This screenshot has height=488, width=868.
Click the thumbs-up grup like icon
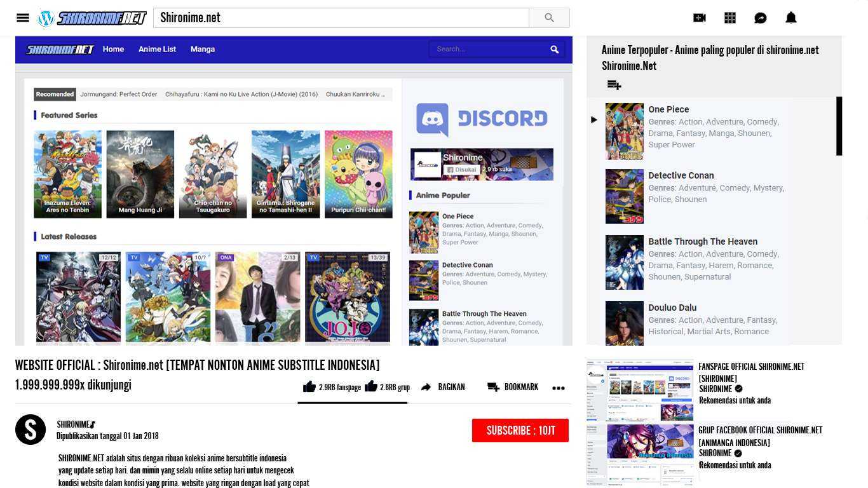pos(371,387)
